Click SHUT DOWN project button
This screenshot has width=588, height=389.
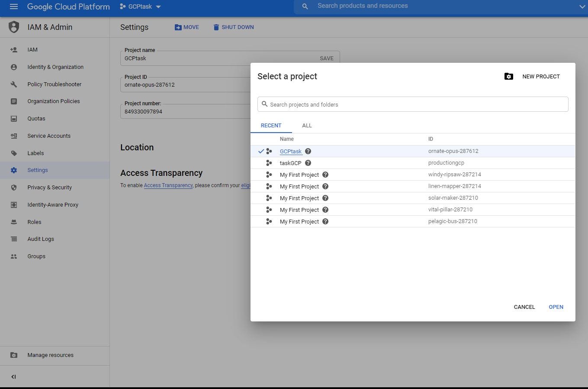click(x=234, y=27)
